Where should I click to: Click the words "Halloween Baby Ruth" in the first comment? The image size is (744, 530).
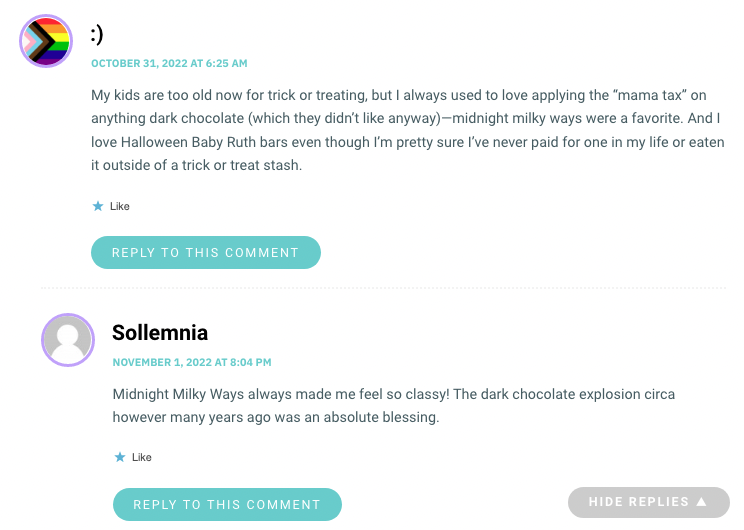point(186,142)
